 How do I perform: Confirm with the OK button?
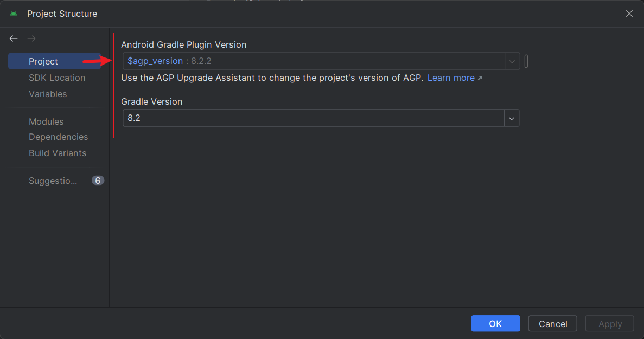[495, 323]
